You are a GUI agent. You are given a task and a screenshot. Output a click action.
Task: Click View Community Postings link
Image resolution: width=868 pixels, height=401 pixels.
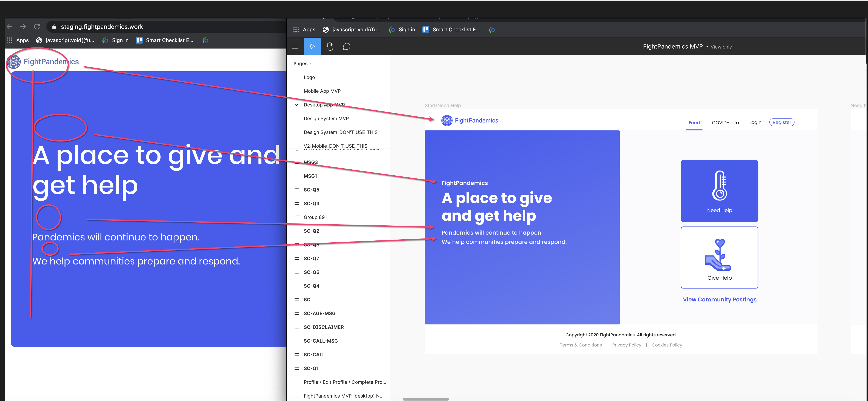pyautogui.click(x=719, y=299)
